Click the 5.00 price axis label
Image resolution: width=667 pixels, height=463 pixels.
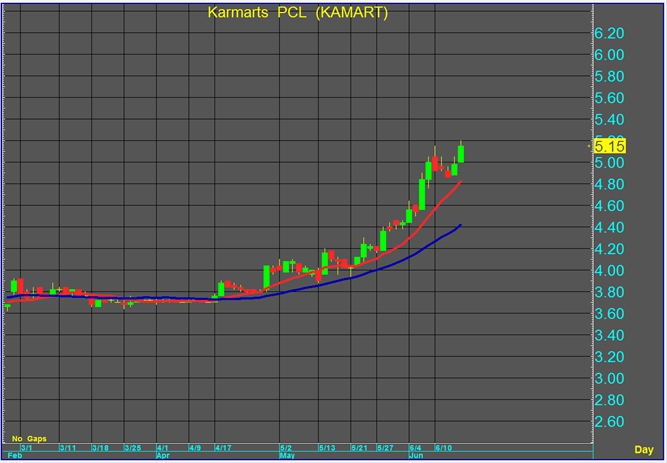(609, 163)
